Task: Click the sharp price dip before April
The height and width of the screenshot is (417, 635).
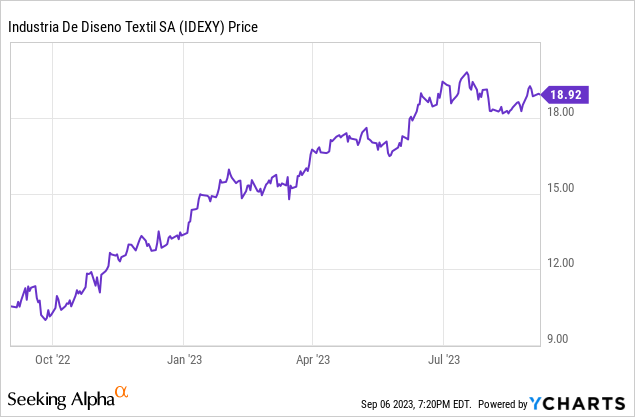Action: [x=290, y=199]
